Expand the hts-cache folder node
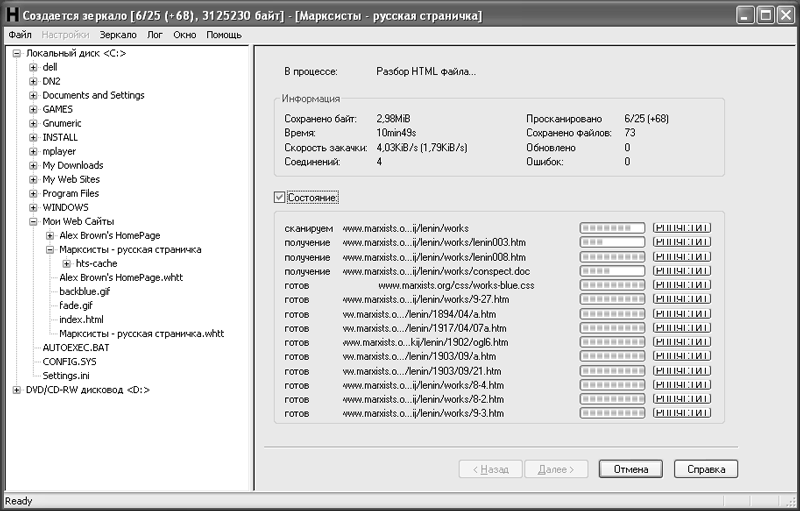Image resolution: width=800 pixels, height=511 pixels. click(67, 264)
